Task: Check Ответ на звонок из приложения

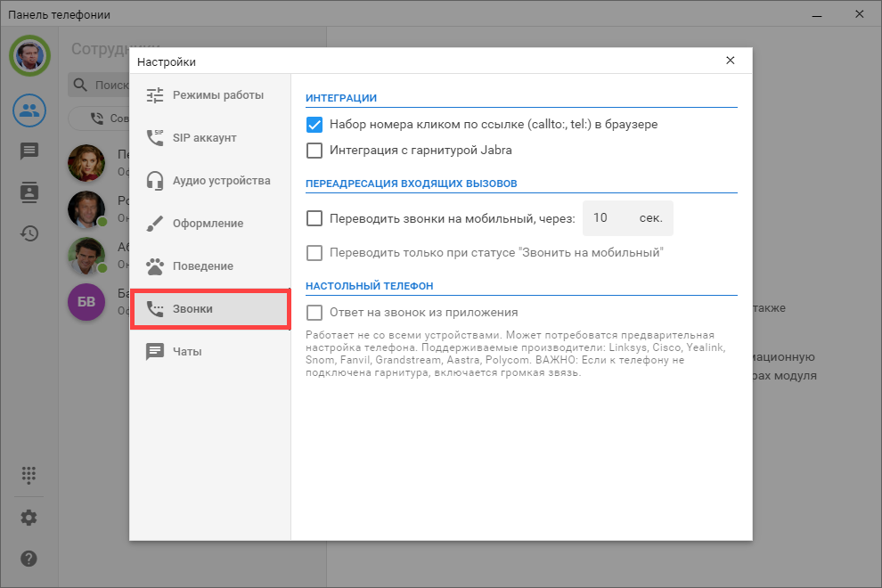Action: click(x=314, y=313)
